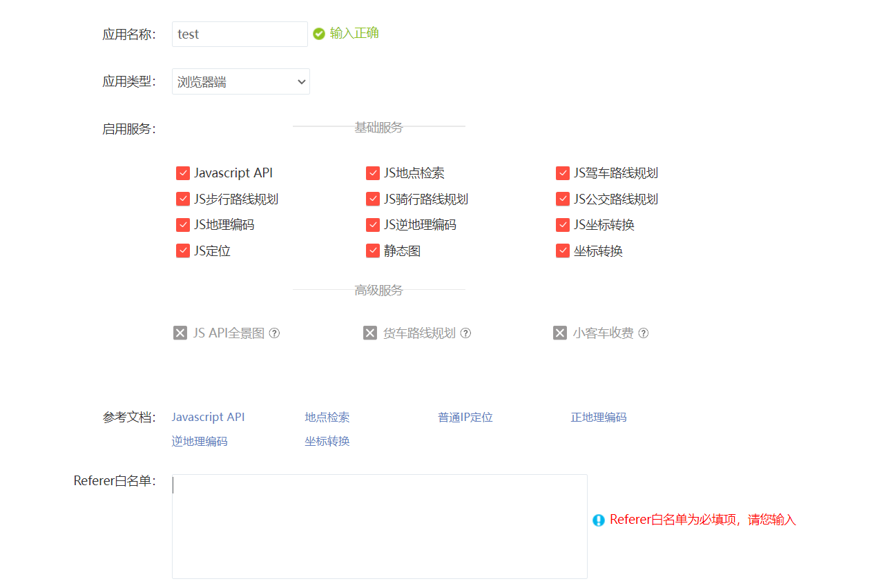877x588 pixels.
Task: Uncheck the 坐标转换 service checkbox
Action: 563,251
